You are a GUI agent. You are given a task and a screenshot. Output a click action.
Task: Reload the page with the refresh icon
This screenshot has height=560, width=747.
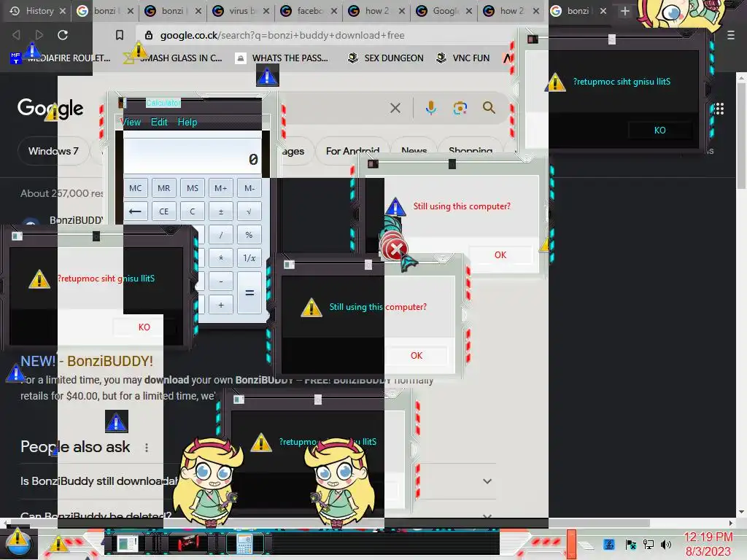63,35
